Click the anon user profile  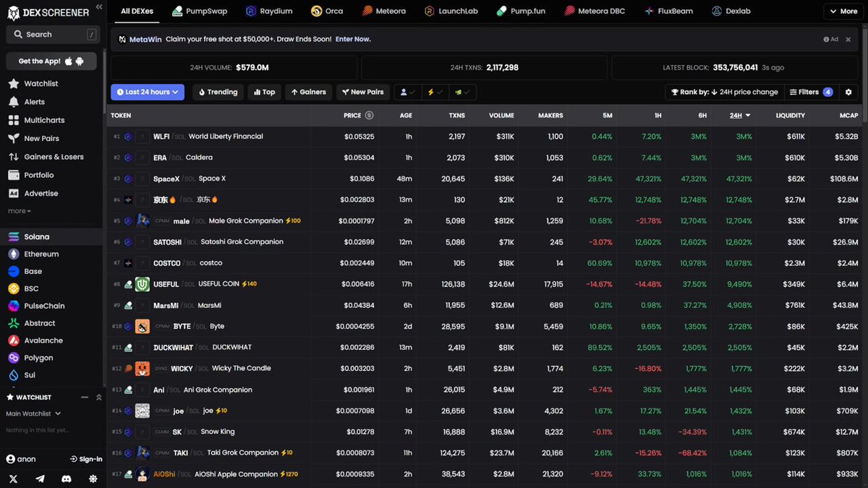click(x=20, y=459)
